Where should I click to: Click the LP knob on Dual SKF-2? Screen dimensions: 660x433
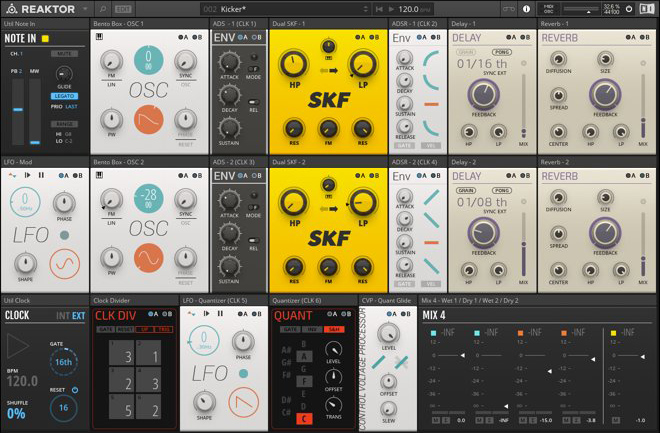362,202
